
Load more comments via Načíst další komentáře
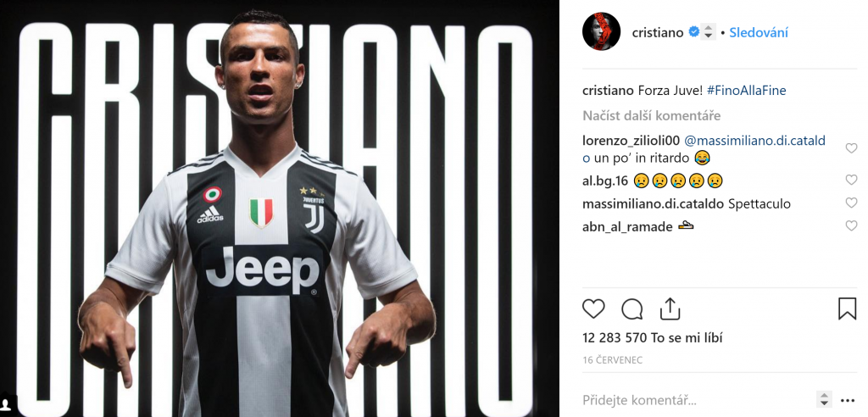(x=651, y=116)
